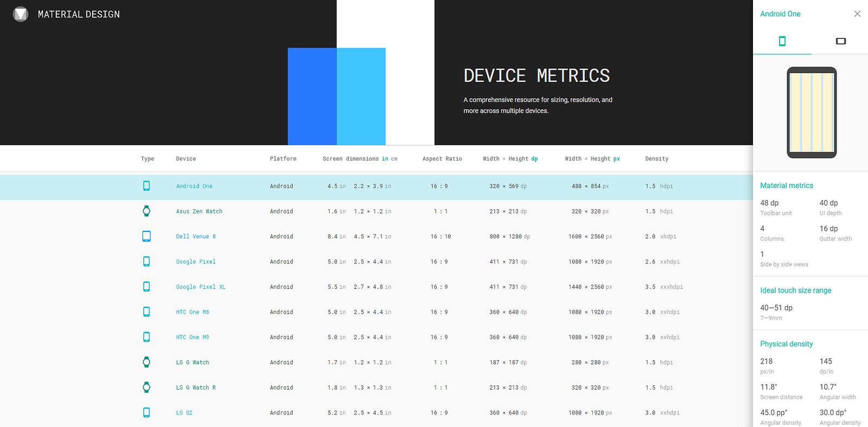The image size is (868, 427).
Task: Open the Android One device link
Action: click(194, 186)
